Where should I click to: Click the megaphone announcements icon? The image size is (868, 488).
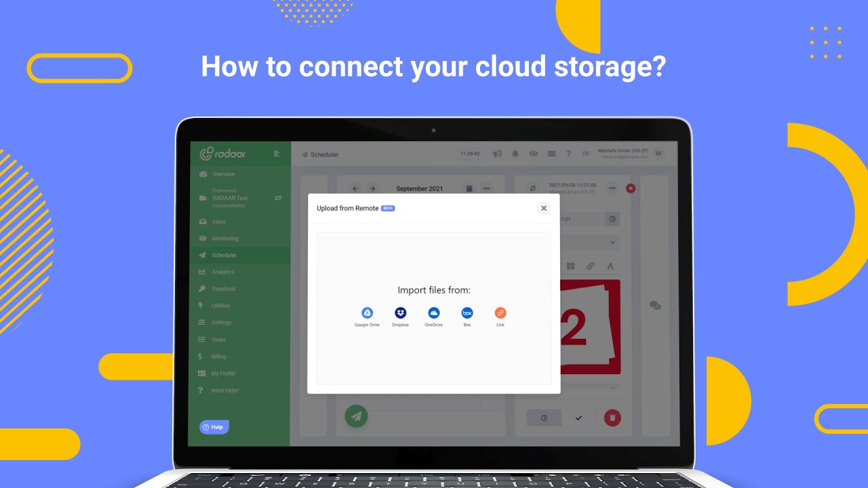tap(497, 154)
